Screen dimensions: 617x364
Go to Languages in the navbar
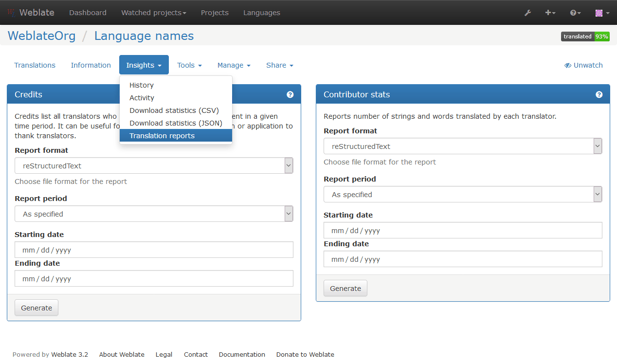[x=262, y=13]
